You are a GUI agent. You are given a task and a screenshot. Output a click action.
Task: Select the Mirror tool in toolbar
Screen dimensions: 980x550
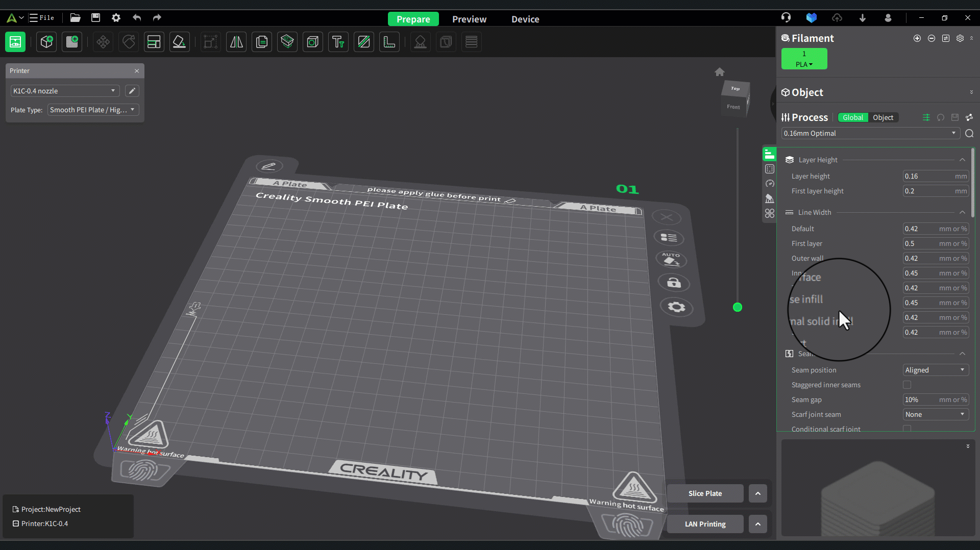(x=236, y=42)
